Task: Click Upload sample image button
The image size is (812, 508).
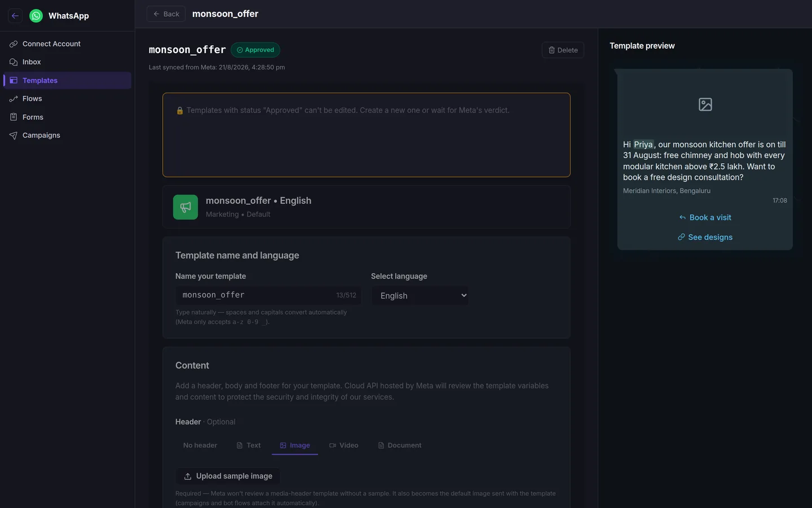Action: [228, 476]
